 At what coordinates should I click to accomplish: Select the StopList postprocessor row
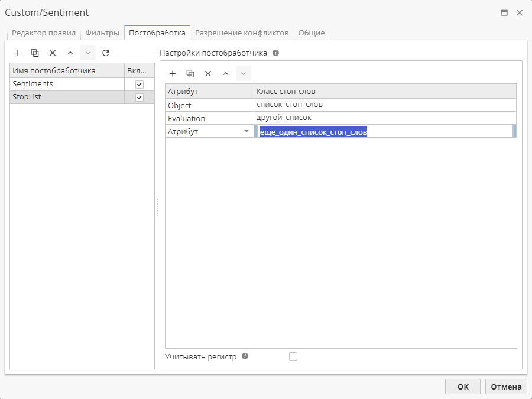[x=82, y=97]
